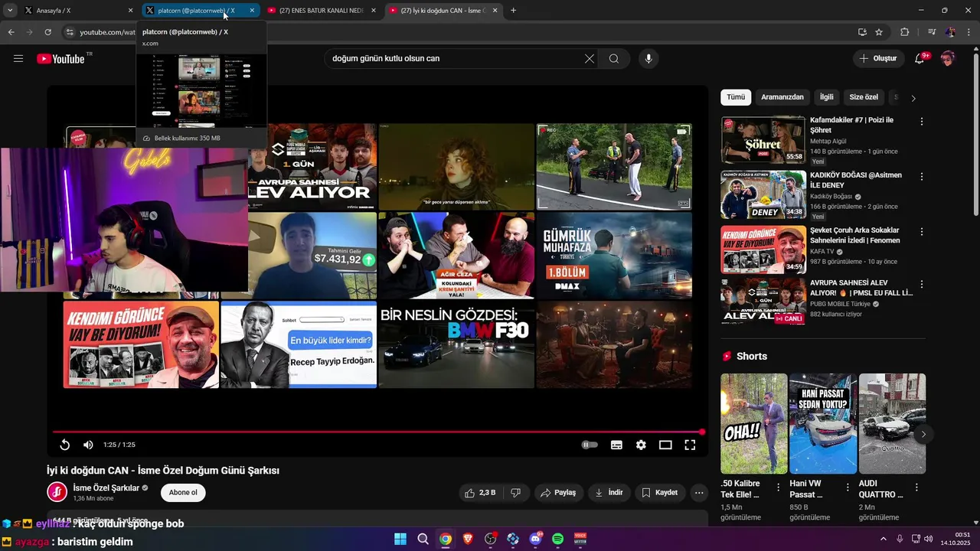Go back in the browser
The height and width of the screenshot is (551, 980).
11,32
